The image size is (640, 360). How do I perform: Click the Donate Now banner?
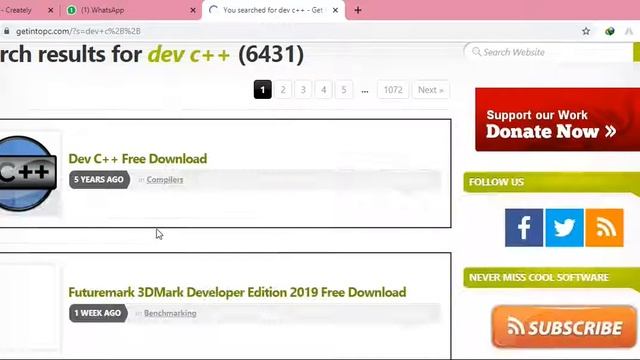558,120
